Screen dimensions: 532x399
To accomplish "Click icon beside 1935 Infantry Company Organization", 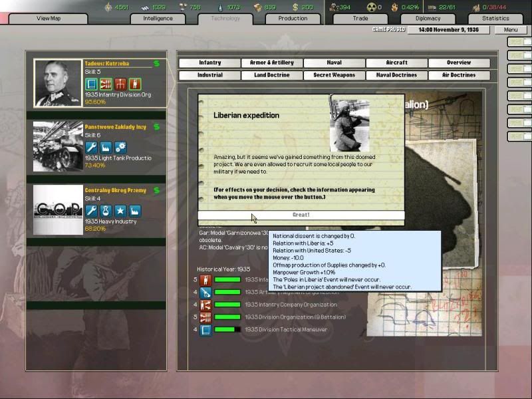I will (x=205, y=305).
